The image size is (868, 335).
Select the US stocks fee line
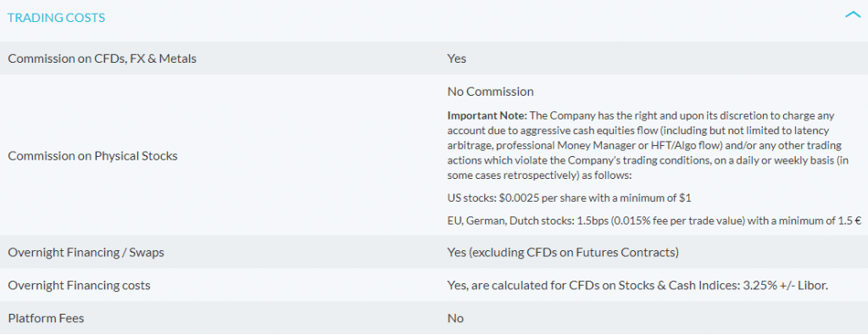tap(569, 197)
